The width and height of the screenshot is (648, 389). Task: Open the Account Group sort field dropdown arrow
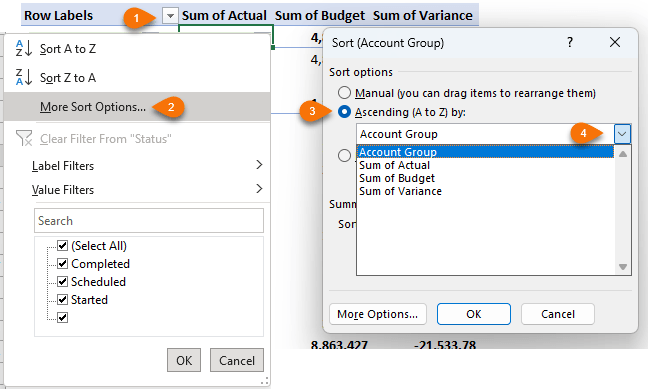622,134
